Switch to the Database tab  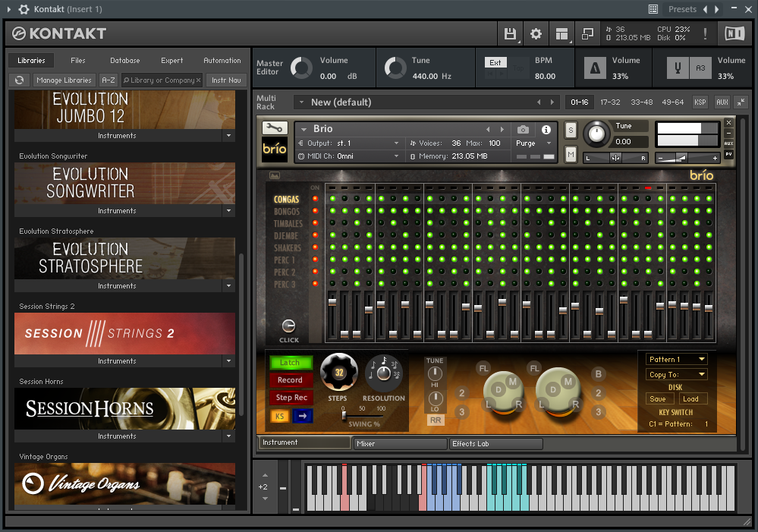pos(124,61)
